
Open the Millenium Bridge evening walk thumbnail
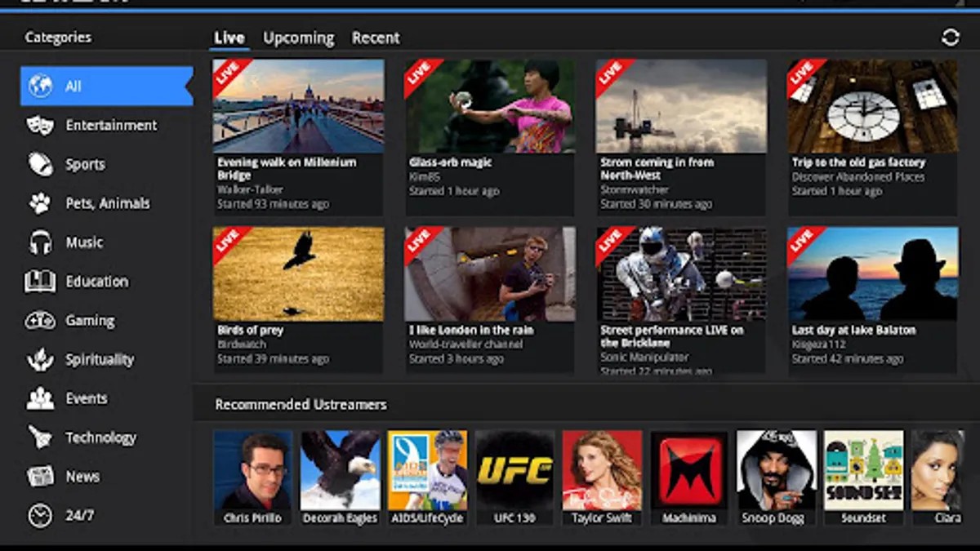pyautogui.click(x=298, y=106)
